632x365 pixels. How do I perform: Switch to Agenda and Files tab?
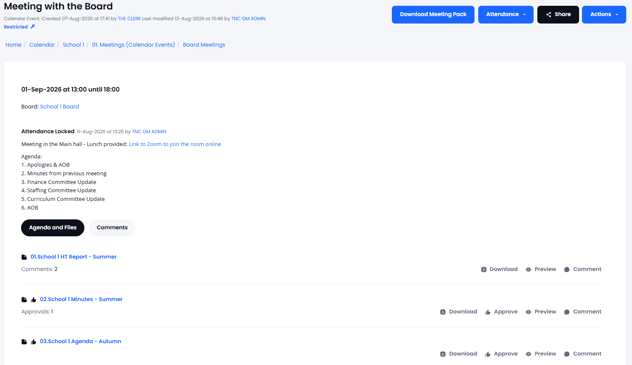52,228
